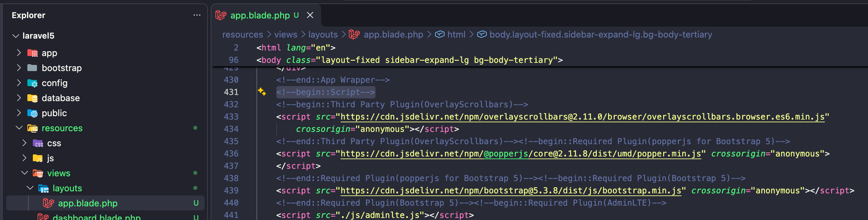This screenshot has height=220, width=868.
Task: Collapse the laravel5 root folder
Action: 15,36
